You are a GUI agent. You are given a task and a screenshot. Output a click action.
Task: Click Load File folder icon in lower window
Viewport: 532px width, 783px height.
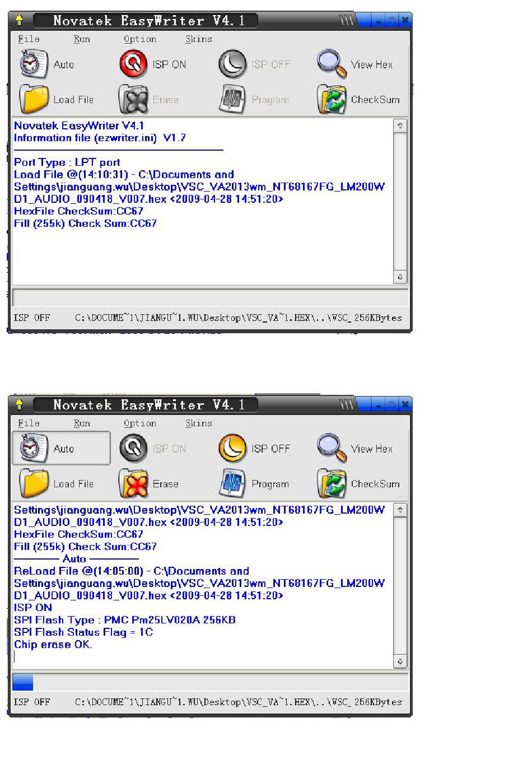pos(34,483)
